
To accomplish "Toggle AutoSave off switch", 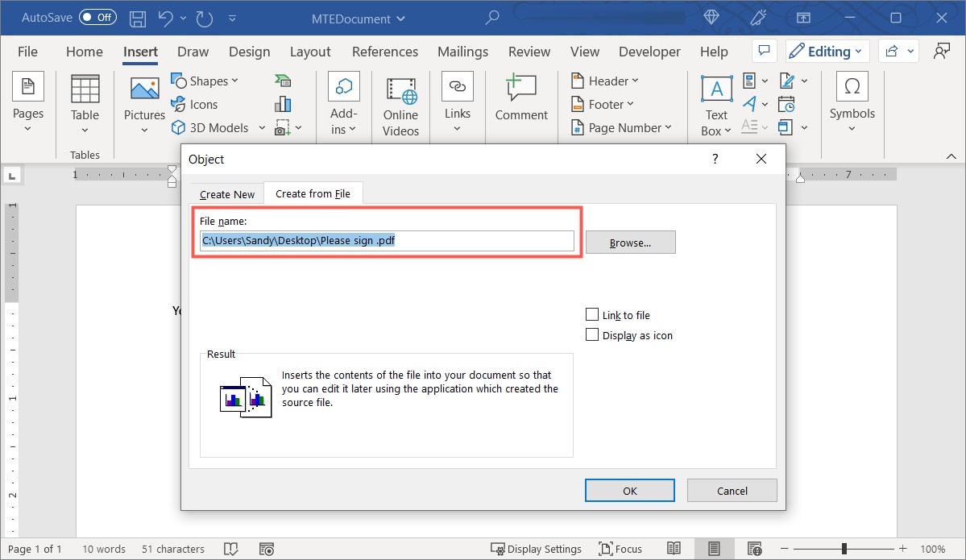I will point(97,17).
